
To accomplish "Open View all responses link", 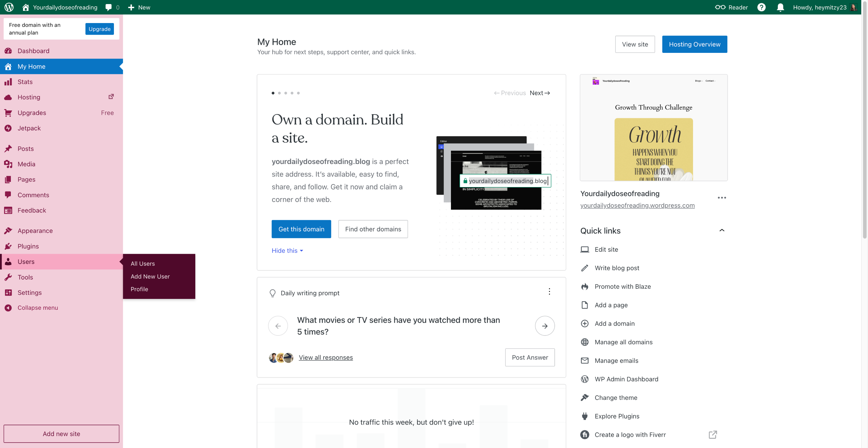I will coord(325,357).
